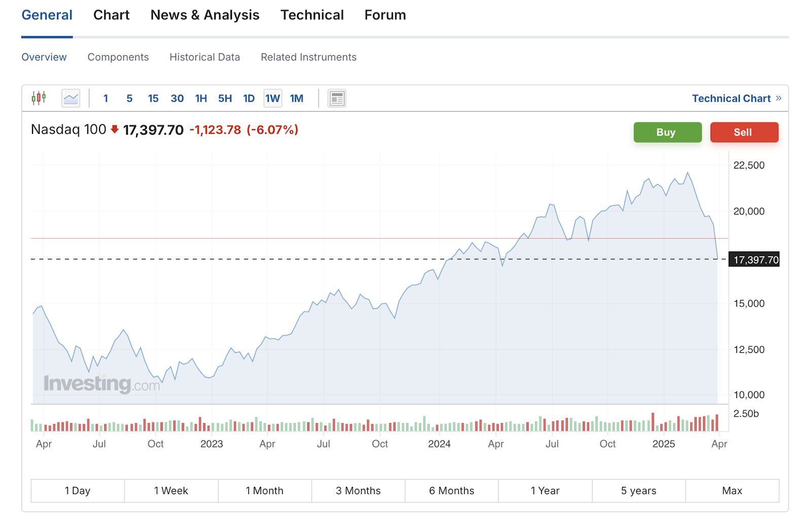The width and height of the screenshot is (812, 519).
Task: Open the Chart tab
Action: [x=111, y=15]
